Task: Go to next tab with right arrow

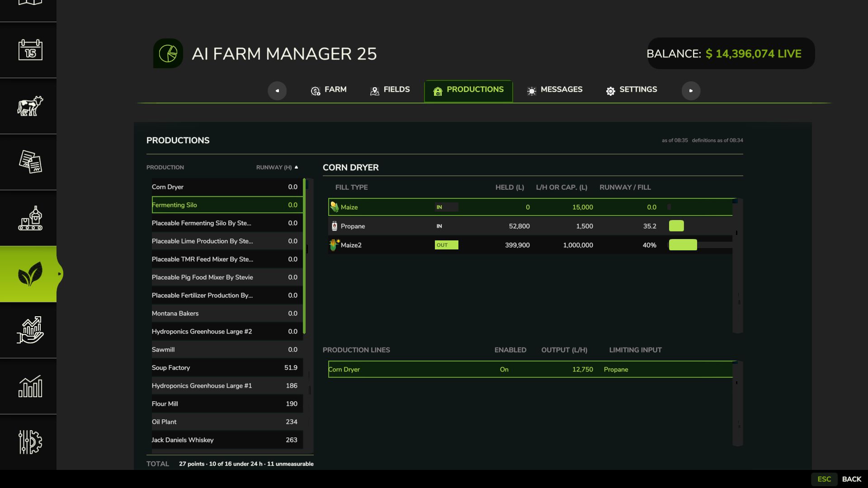Action: click(x=691, y=91)
